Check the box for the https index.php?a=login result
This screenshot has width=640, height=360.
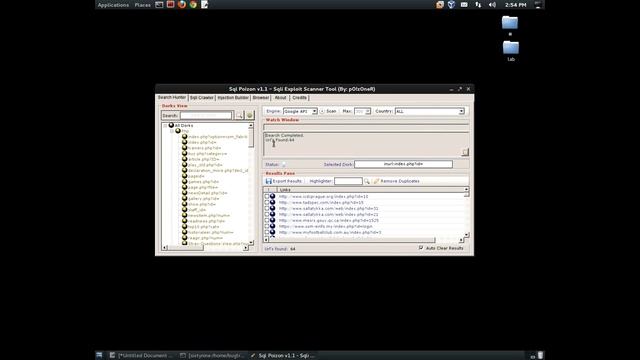click(267, 226)
